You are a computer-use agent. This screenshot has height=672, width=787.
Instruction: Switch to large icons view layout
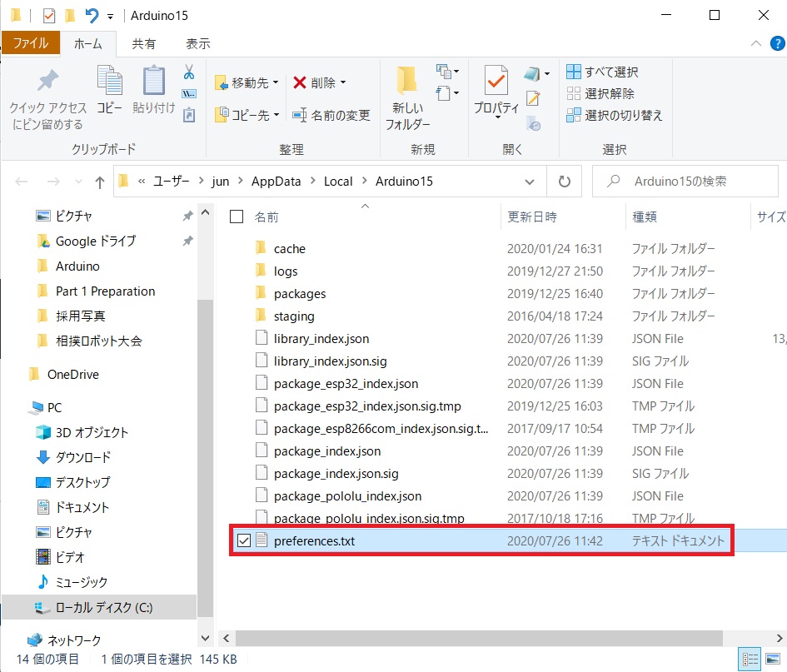[x=773, y=659]
